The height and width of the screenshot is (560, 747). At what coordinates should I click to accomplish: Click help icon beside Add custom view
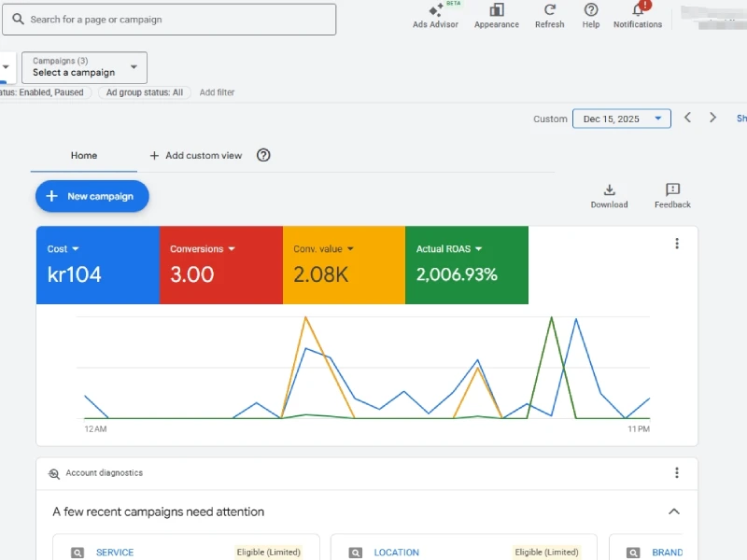click(x=263, y=156)
